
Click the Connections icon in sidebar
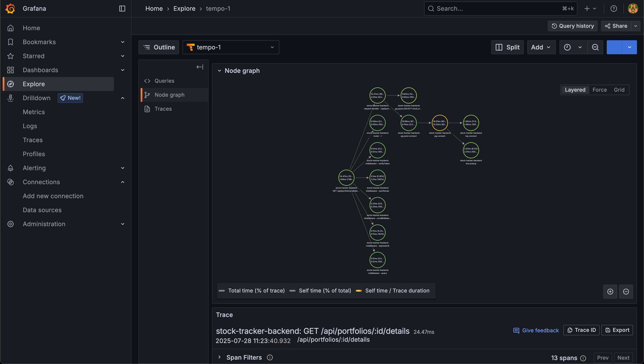click(10, 182)
